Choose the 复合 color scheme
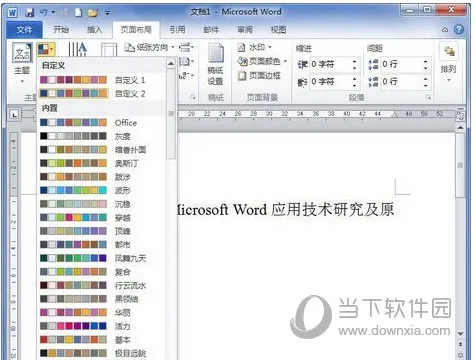Image resolution: width=475 pixels, height=360 pixels. coord(101,272)
